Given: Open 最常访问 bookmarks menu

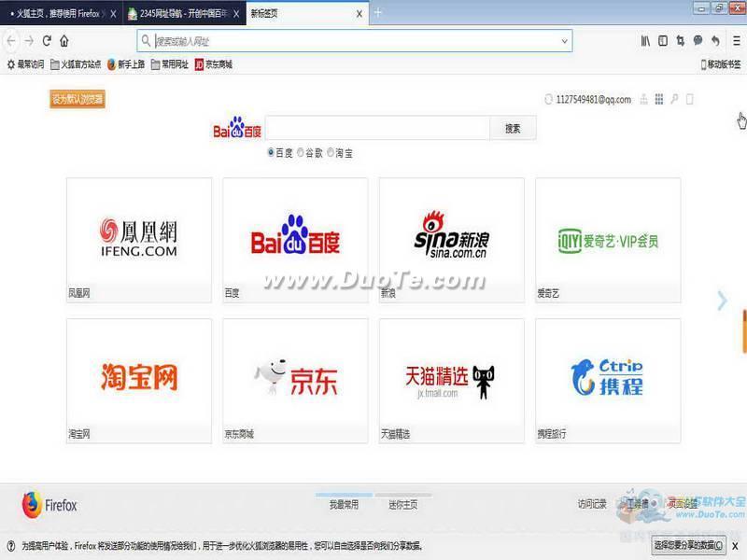Looking at the screenshot, I should (x=26, y=64).
